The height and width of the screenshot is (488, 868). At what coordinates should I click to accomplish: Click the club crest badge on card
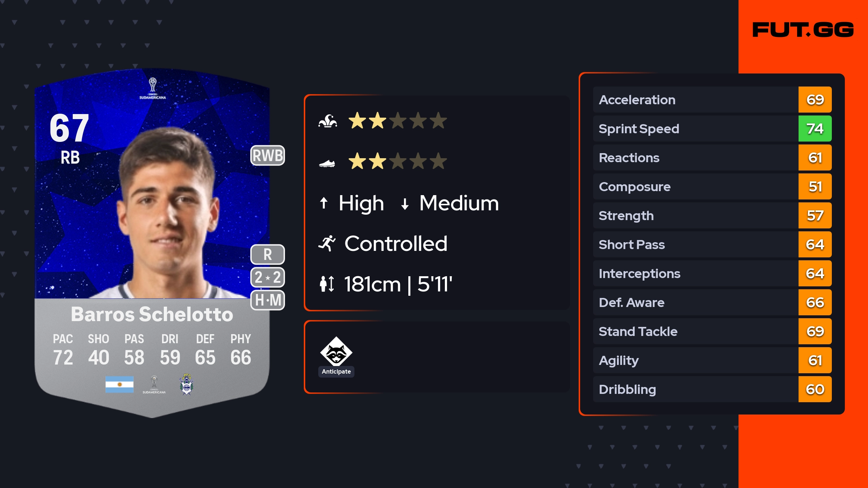[x=187, y=384]
